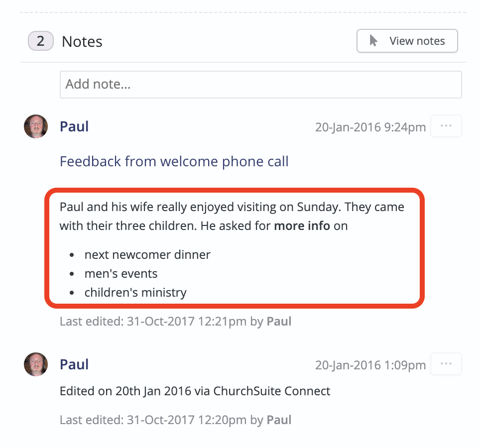Open the options menu on Paul's 9:24pm note
The height and width of the screenshot is (448, 479).
446,126
